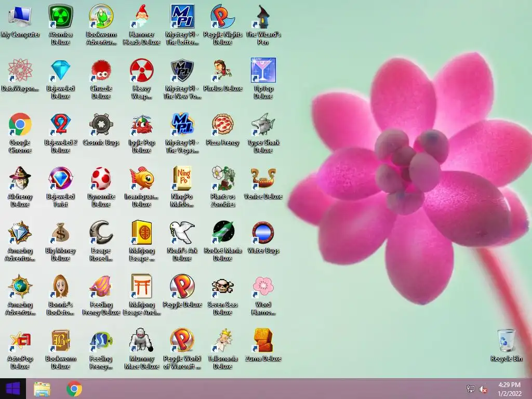This screenshot has width=532, height=399.
Task: Click the Alchemy Deluxe wizard icon
Action: pos(20,178)
